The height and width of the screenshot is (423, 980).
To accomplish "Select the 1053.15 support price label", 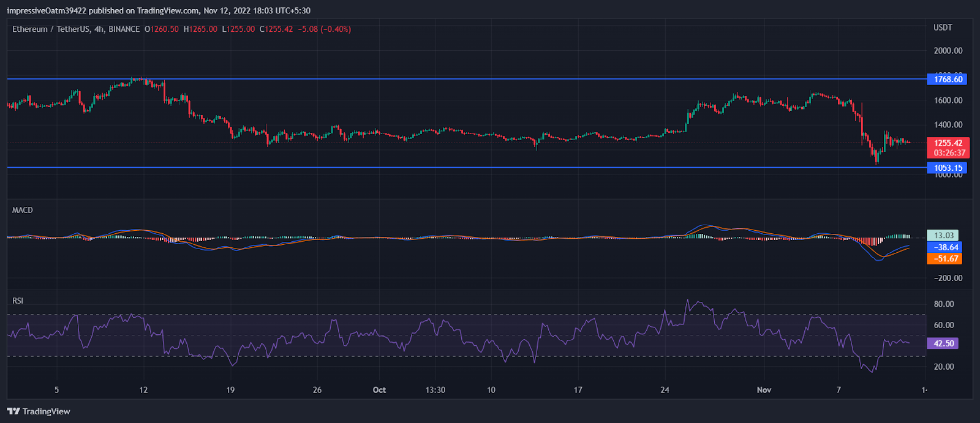I will 947,168.
